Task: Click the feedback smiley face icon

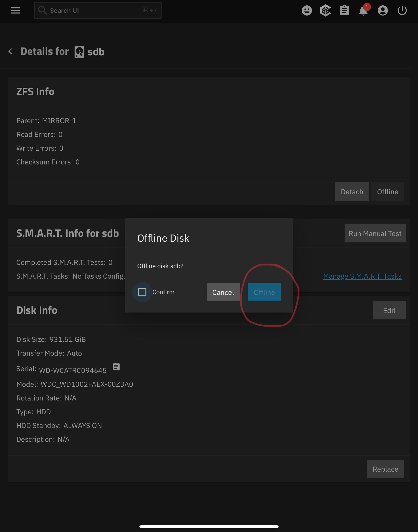Action: click(x=307, y=10)
